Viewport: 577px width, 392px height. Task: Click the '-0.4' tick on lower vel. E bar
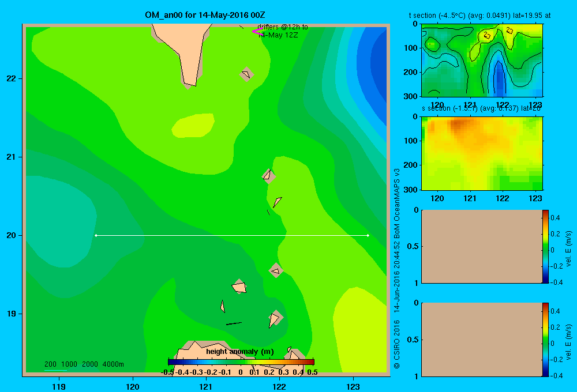(x=557, y=376)
